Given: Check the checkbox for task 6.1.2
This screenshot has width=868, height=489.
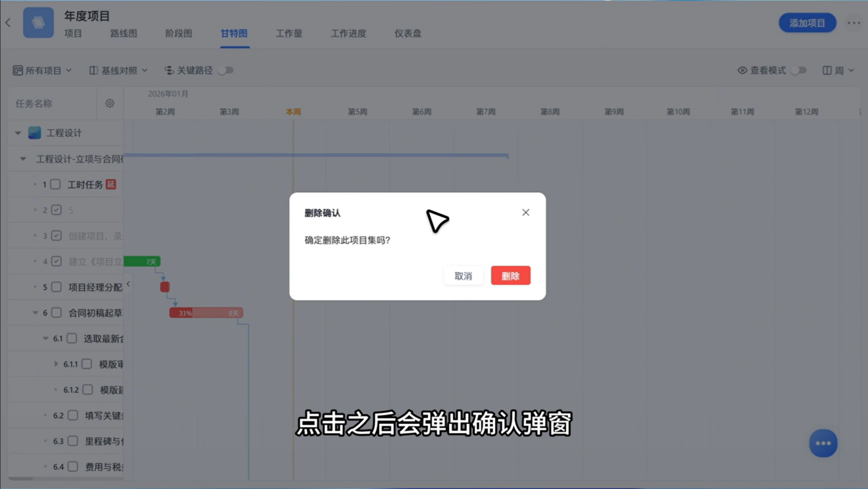Looking at the screenshot, I should (x=87, y=390).
